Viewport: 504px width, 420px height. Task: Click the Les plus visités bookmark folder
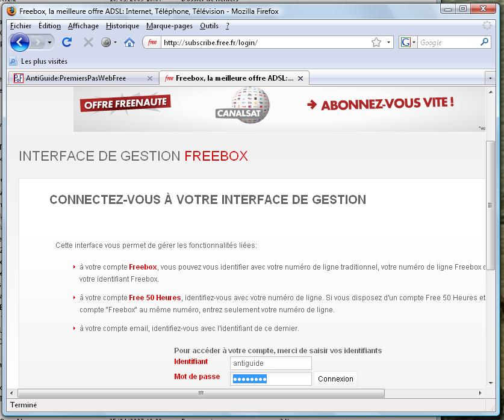click(39, 61)
